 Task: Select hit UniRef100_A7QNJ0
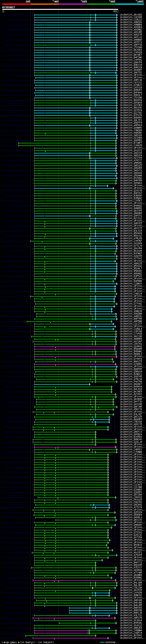[131, 85]
